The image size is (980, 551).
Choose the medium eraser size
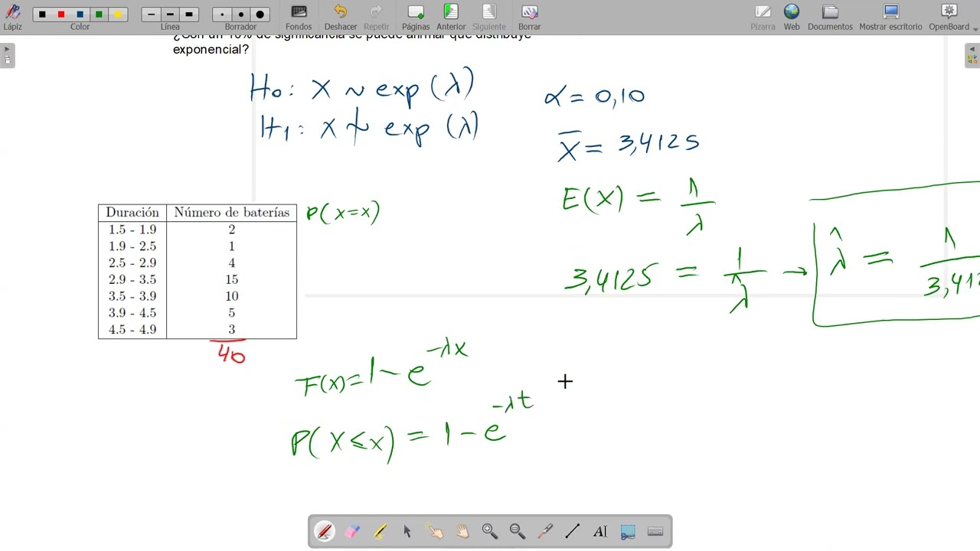point(241,15)
